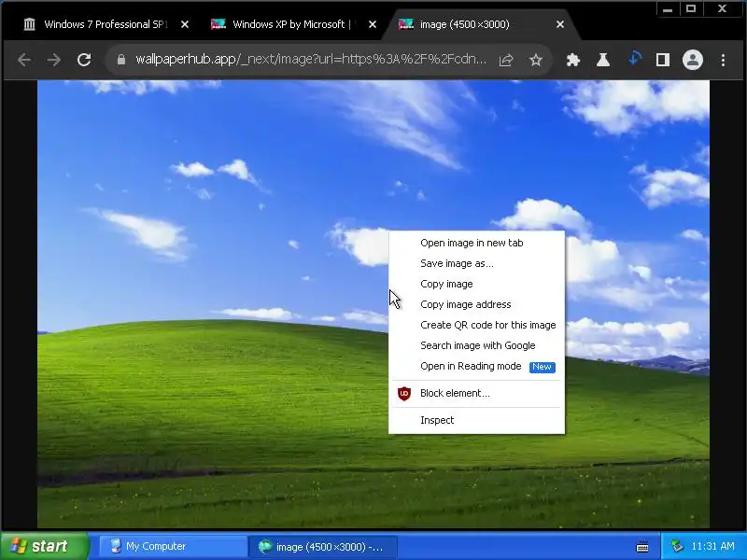Image resolution: width=747 pixels, height=560 pixels.
Task: Maximize the Chrome window
Action: [x=691, y=9]
